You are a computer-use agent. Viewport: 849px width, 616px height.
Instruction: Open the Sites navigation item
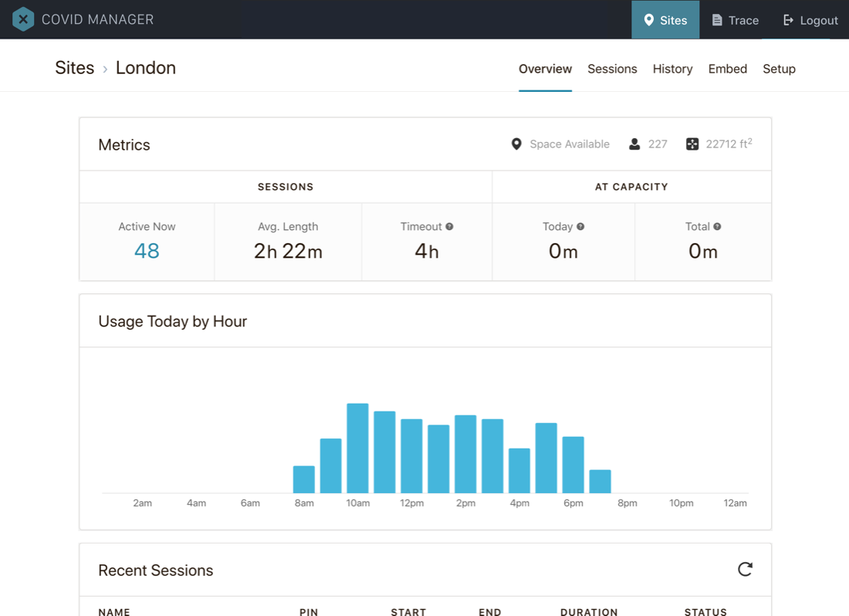click(x=665, y=19)
